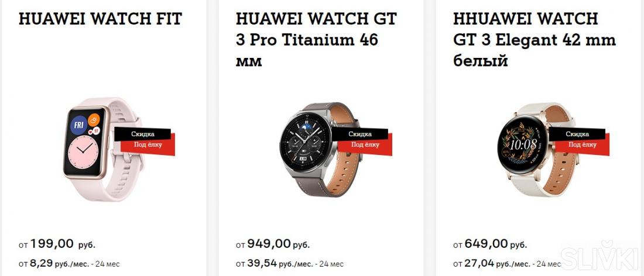Click the FRI watch face on Watch Fit
The image size is (644, 276).
click(78, 126)
